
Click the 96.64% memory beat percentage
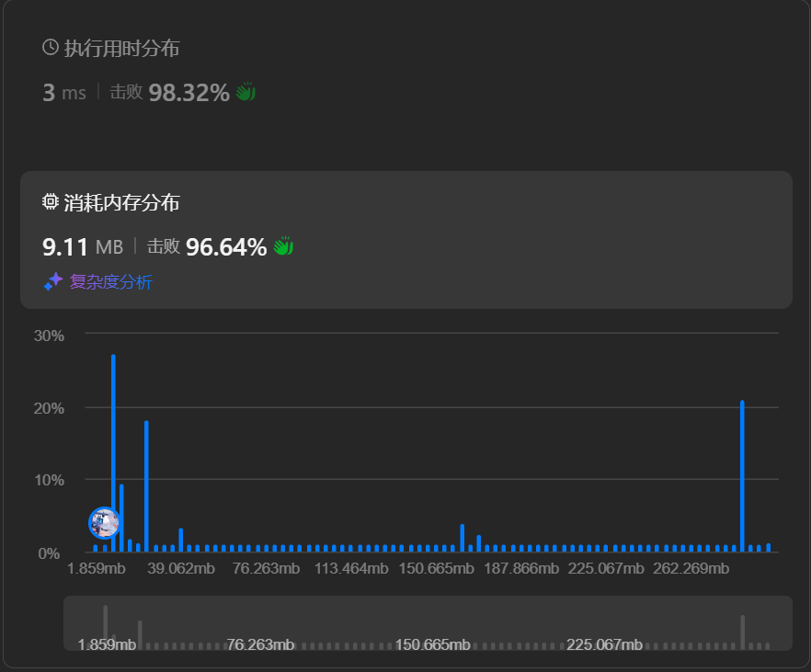226,246
